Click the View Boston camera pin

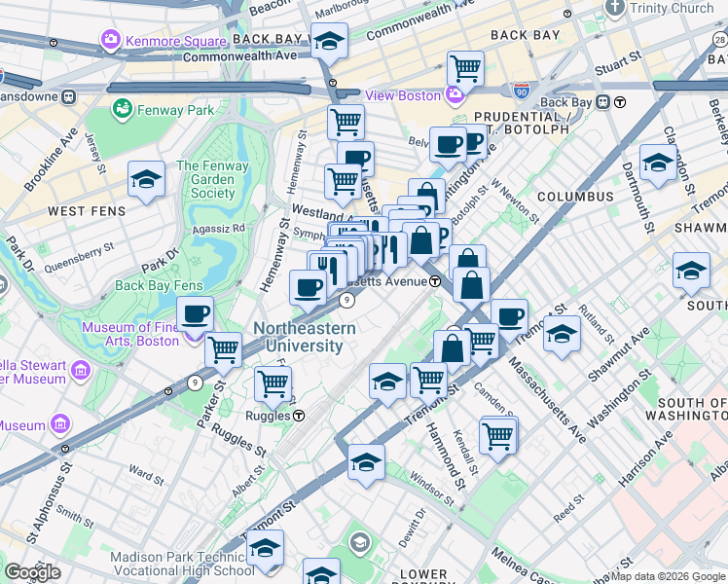(x=455, y=95)
